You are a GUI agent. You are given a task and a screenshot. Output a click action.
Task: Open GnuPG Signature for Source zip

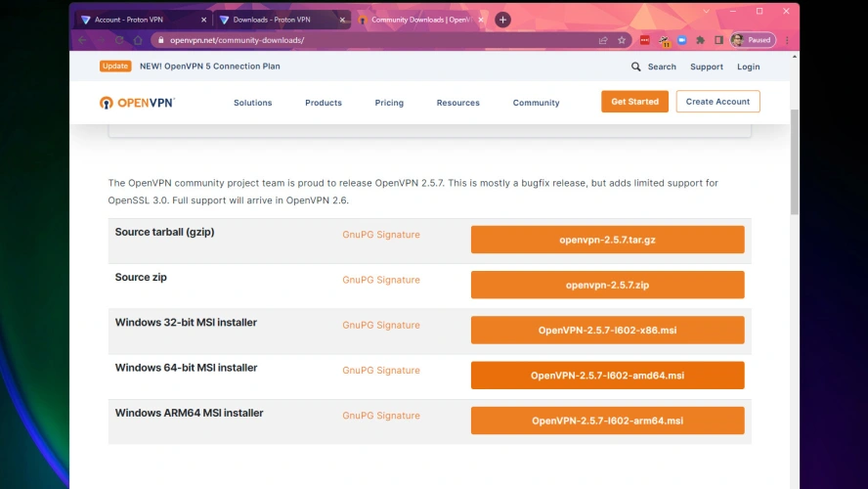pos(380,280)
